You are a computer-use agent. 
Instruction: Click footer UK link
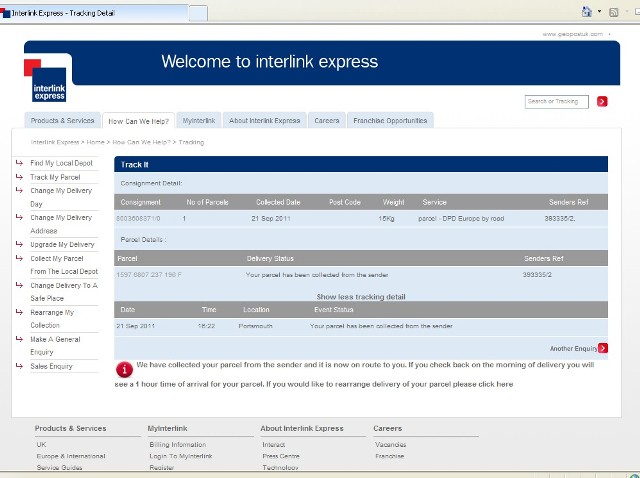coord(41,445)
